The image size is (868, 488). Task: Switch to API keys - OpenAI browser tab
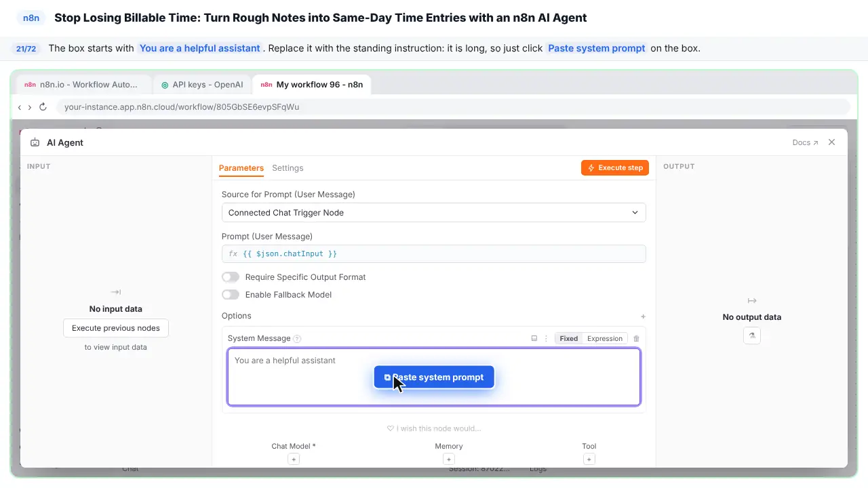coord(202,85)
